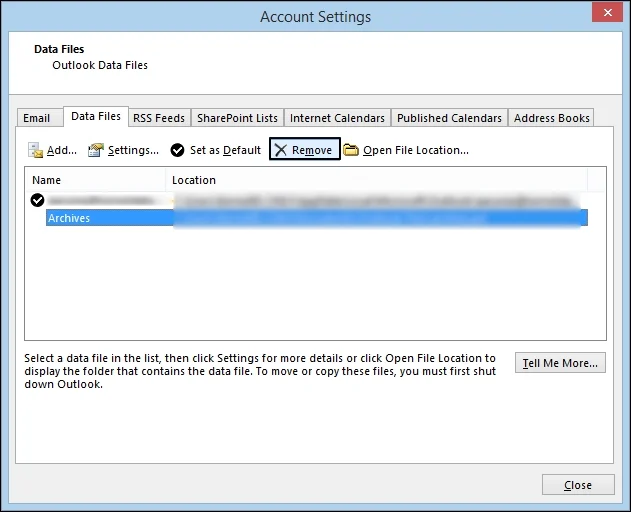The image size is (631, 512).
Task: Click the Add... label text
Action: click(62, 150)
